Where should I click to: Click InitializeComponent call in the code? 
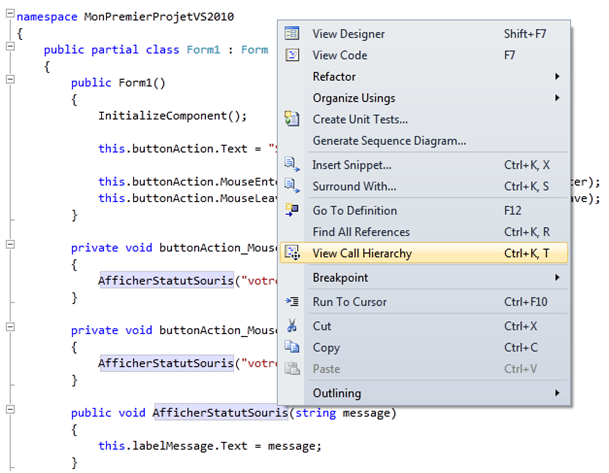pyautogui.click(x=172, y=116)
